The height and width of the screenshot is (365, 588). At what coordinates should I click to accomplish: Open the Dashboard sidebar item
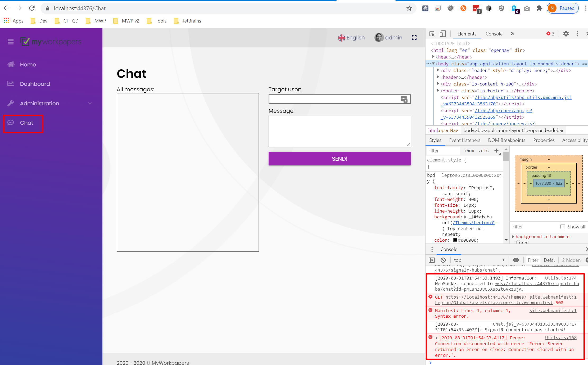coord(35,84)
